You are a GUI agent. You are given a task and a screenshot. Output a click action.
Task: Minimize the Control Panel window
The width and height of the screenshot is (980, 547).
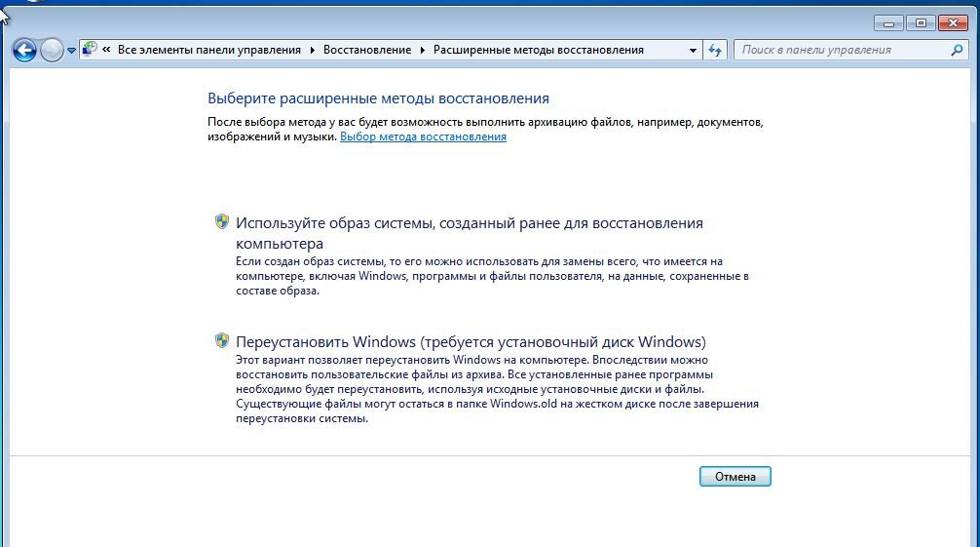888,23
